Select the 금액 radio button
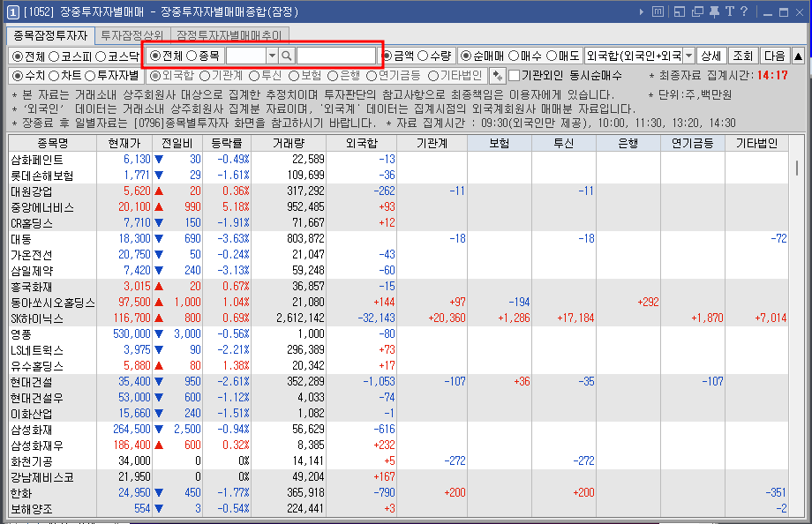The image size is (812, 524). point(387,56)
